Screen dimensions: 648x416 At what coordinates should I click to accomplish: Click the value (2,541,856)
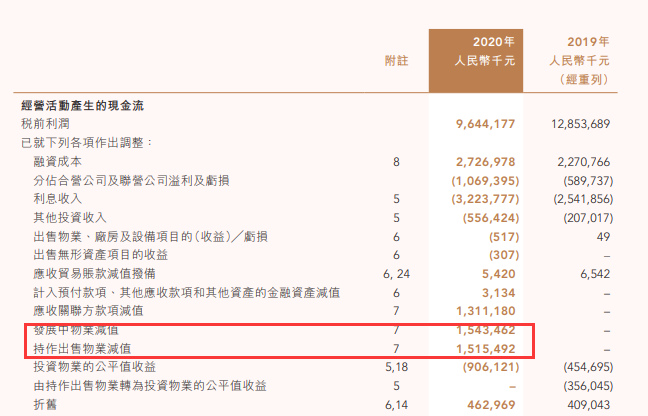584,199
